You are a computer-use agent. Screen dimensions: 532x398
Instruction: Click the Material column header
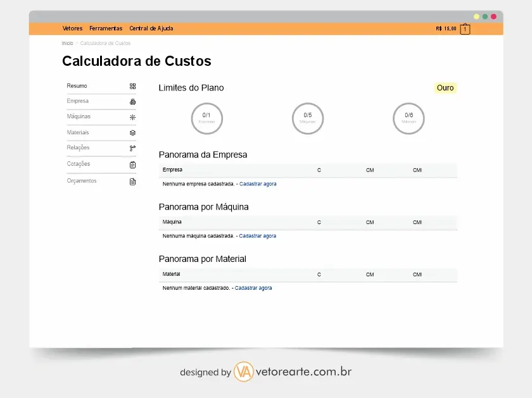point(172,274)
